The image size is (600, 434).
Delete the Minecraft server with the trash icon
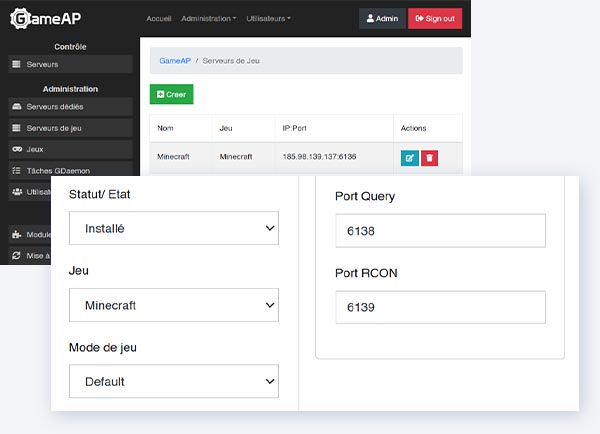click(x=429, y=158)
